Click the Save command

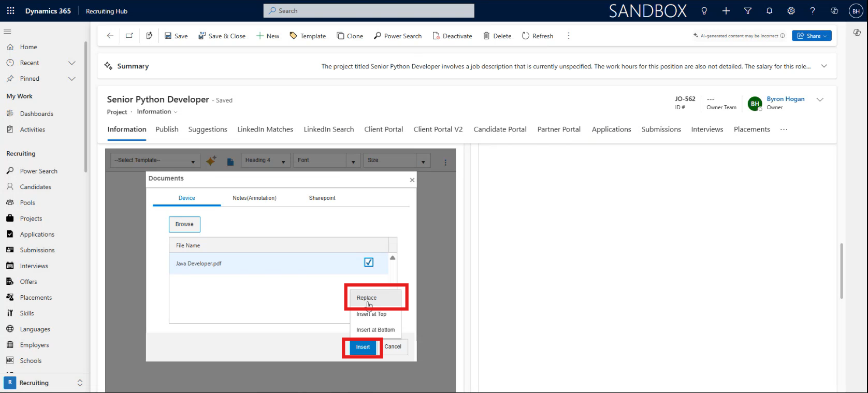[x=176, y=36]
